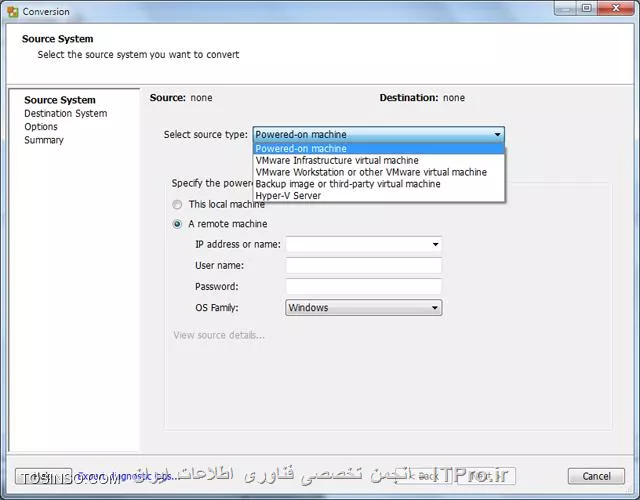This screenshot has height=500, width=640.
Task: Click the Conversion window title icon
Action: [x=13, y=11]
